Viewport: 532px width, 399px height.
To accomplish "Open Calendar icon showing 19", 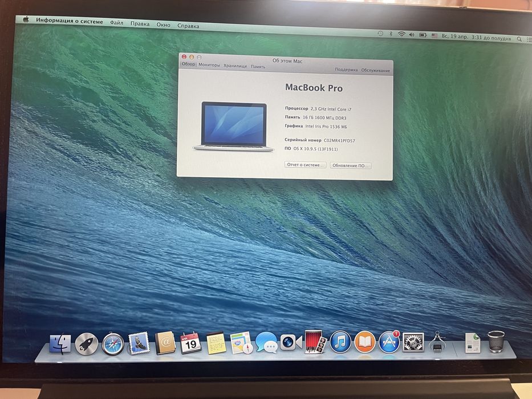I will point(190,343).
